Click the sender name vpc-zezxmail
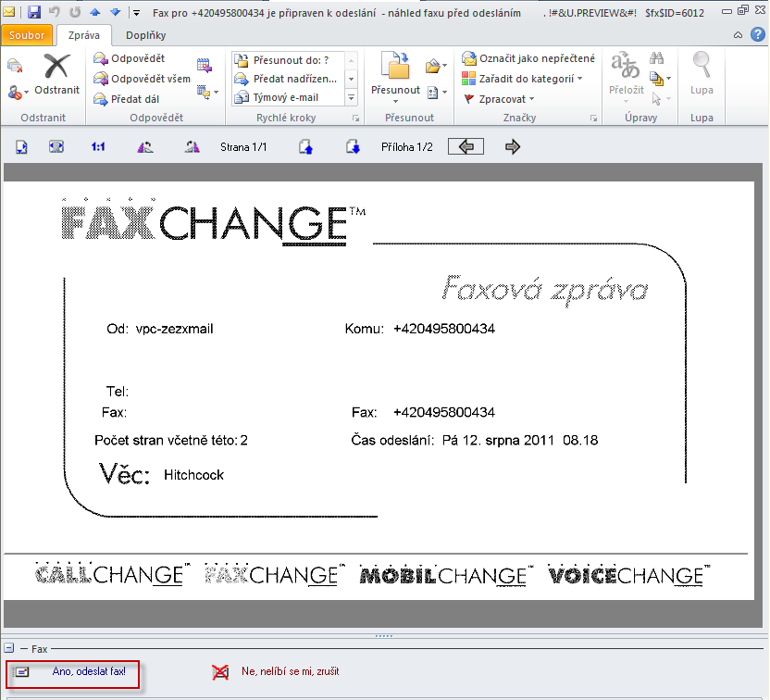Viewport: 770px width, 700px height. (174, 329)
